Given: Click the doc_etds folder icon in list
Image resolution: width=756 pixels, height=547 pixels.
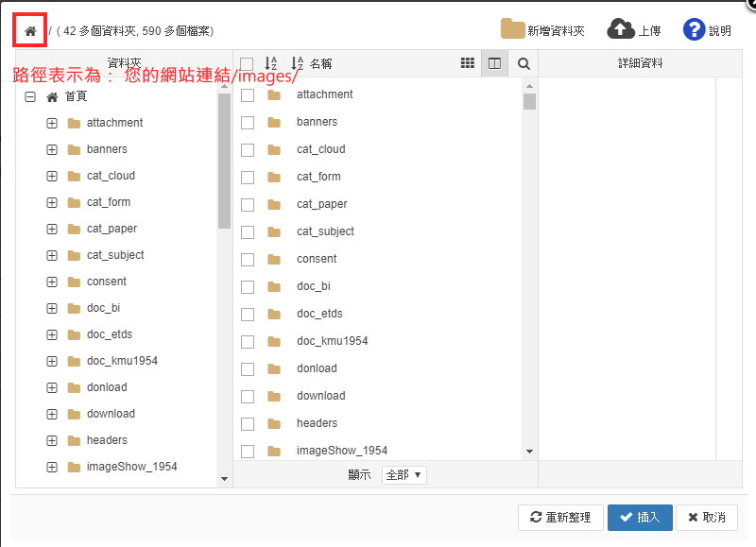Looking at the screenshot, I should point(274,315).
